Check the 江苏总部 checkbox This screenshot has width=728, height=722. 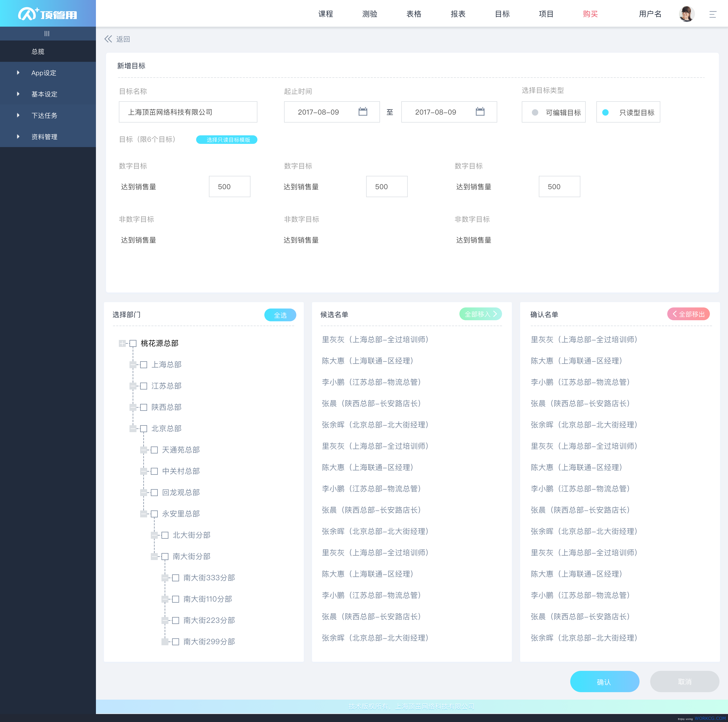(x=144, y=386)
